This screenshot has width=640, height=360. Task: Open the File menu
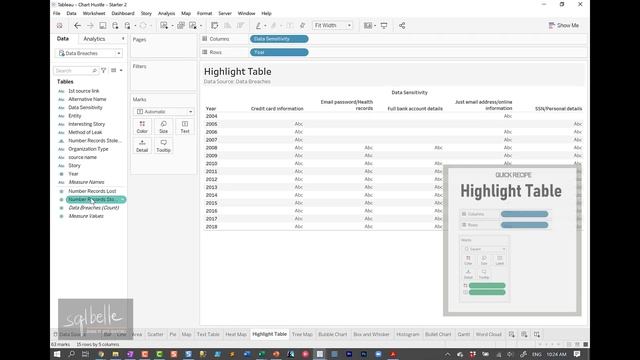(56, 13)
